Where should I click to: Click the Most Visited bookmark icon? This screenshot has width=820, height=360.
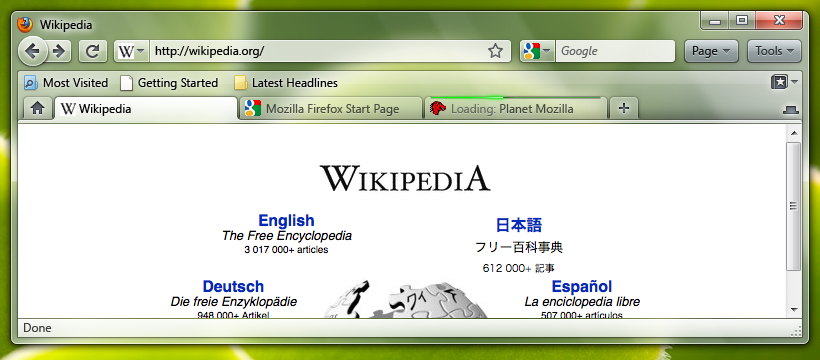click(x=31, y=83)
